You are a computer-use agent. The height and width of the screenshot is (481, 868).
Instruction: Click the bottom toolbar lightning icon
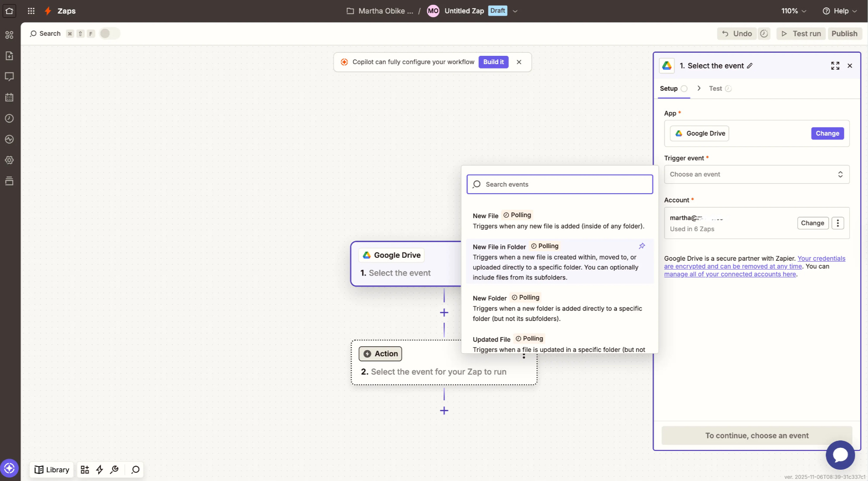(x=99, y=470)
